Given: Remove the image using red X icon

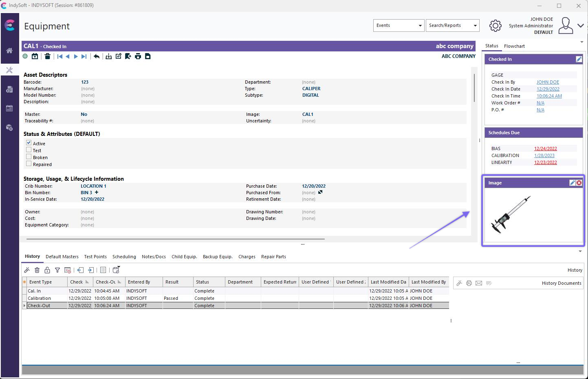Looking at the screenshot, I should click(579, 183).
